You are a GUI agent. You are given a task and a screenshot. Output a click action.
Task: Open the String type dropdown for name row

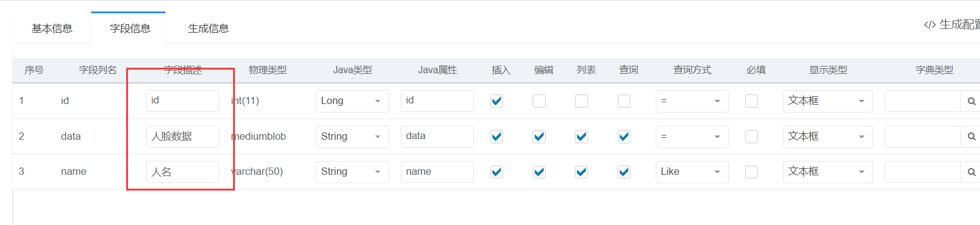click(x=353, y=172)
